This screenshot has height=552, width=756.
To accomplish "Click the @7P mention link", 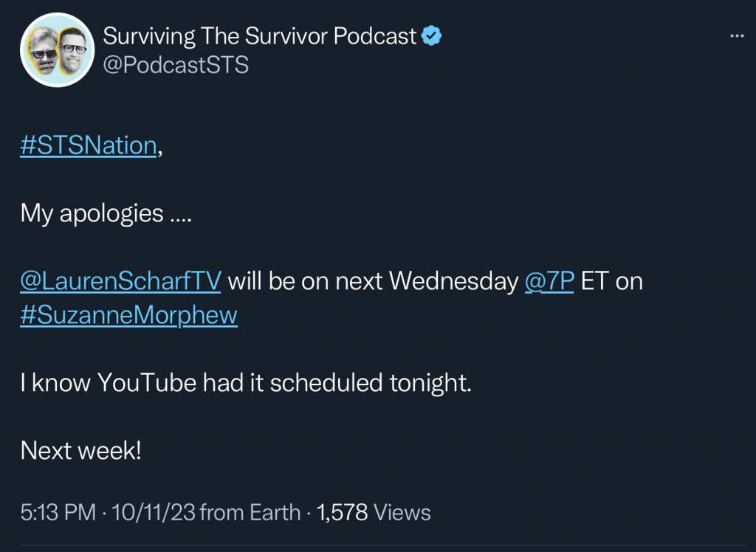I will click(x=549, y=281).
